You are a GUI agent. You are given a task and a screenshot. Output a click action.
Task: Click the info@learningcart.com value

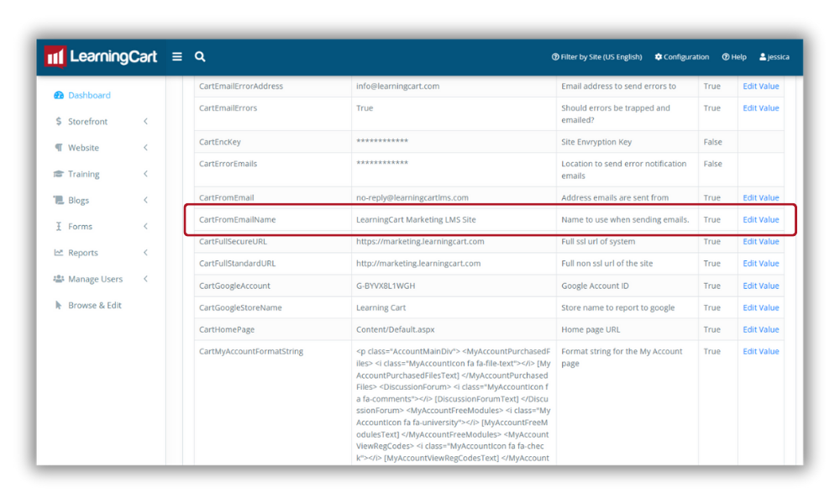[397, 86]
